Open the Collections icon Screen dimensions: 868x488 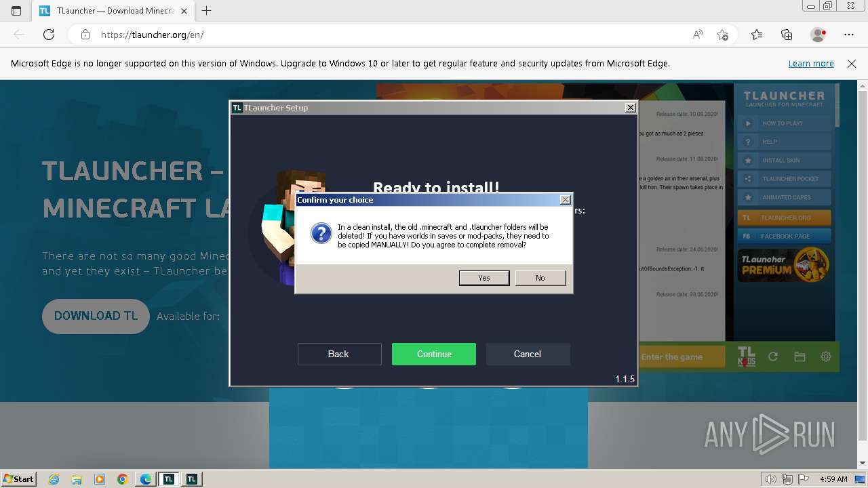pos(787,35)
